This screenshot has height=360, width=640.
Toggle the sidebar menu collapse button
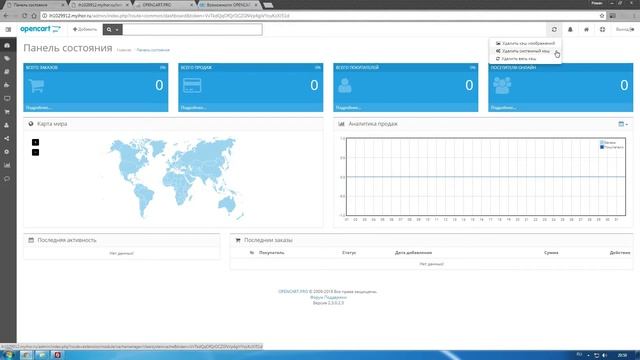(x=8, y=29)
